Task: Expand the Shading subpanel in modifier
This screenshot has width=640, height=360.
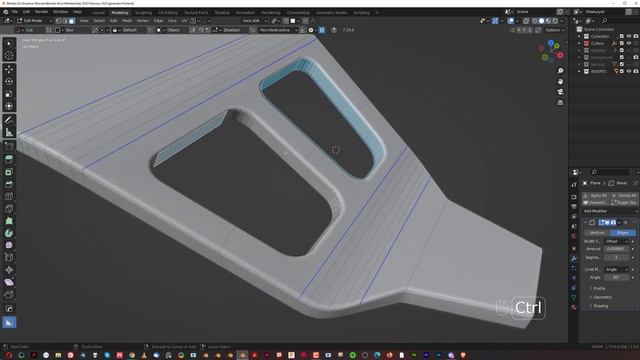Action: click(x=600, y=306)
